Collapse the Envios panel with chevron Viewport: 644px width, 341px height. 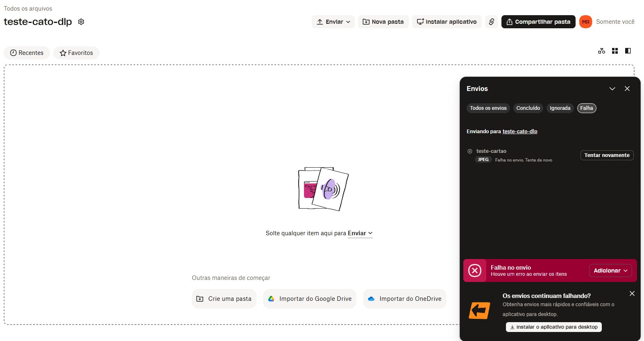(612, 89)
